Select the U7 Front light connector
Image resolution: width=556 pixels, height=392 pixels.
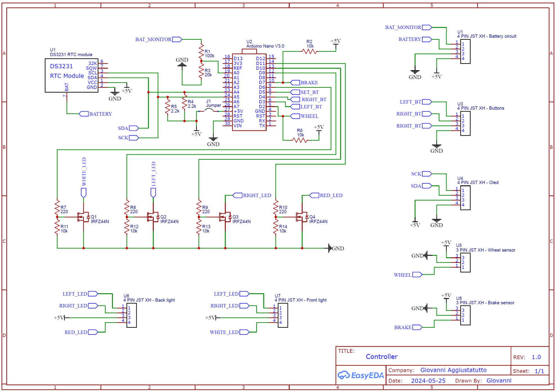pos(283,315)
